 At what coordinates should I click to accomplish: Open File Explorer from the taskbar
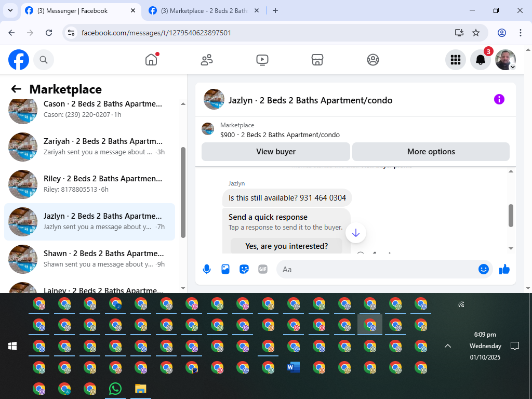[x=140, y=389]
